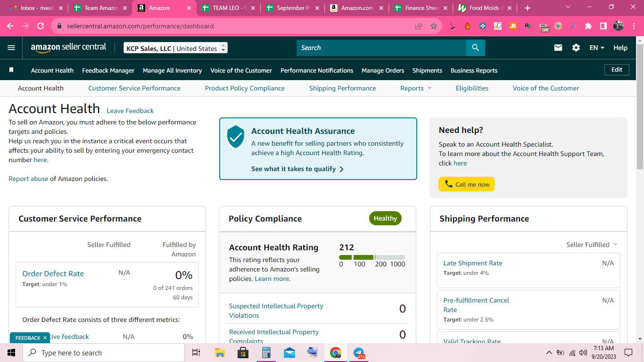The height and width of the screenshot is (362, 644).
Task: Click the Report abuse link
Action: click(x=28, y=179)
